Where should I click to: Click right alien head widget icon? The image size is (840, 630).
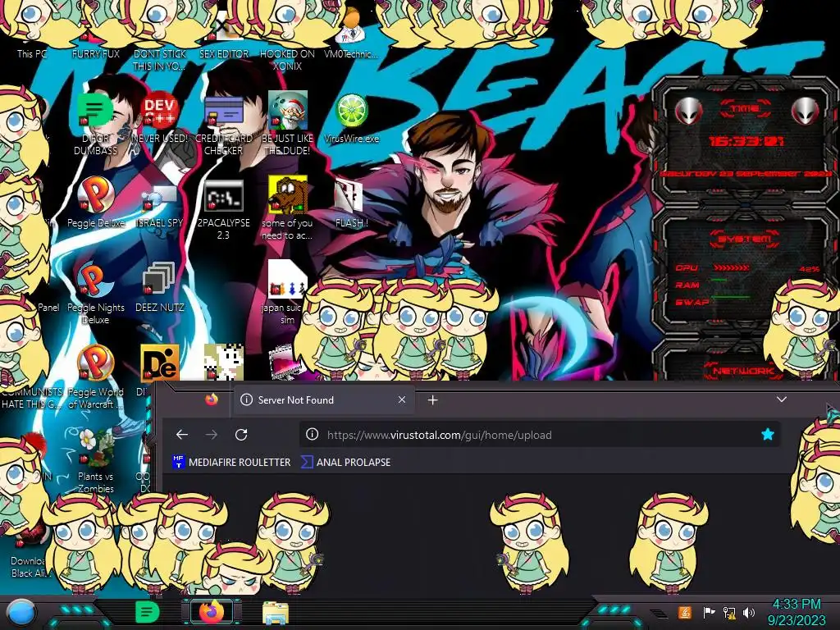pyautogui.click(x=806, y=111)
